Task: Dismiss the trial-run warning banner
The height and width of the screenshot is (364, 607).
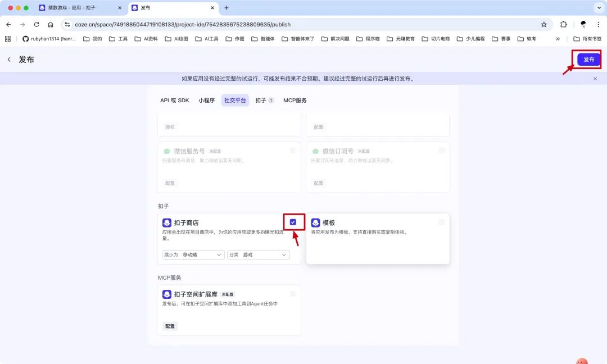Action: click(595, 79)
